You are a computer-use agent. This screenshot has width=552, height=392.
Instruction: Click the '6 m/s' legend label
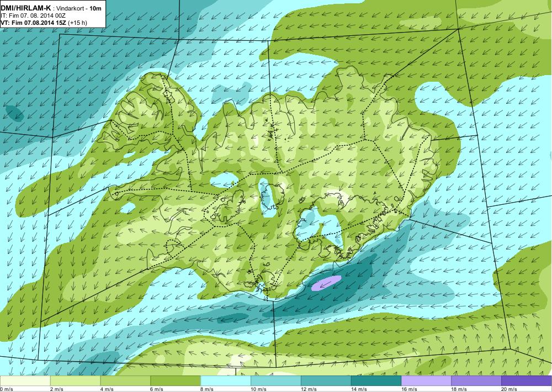click(x=158, y=389)
